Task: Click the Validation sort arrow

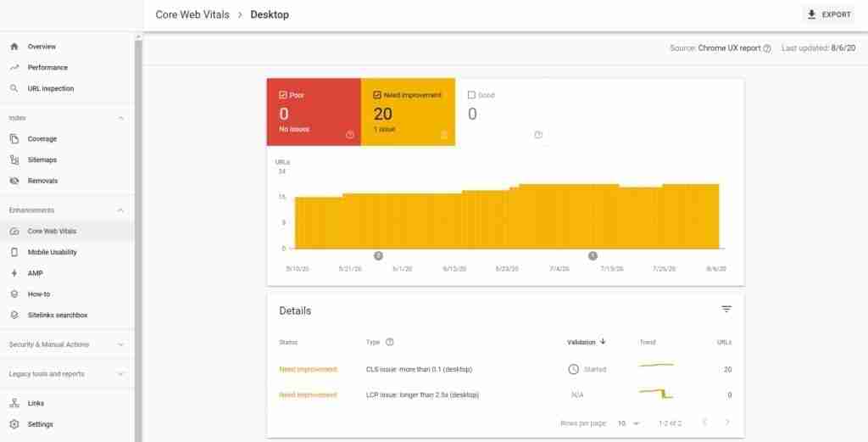Action: tap(603, 342)
